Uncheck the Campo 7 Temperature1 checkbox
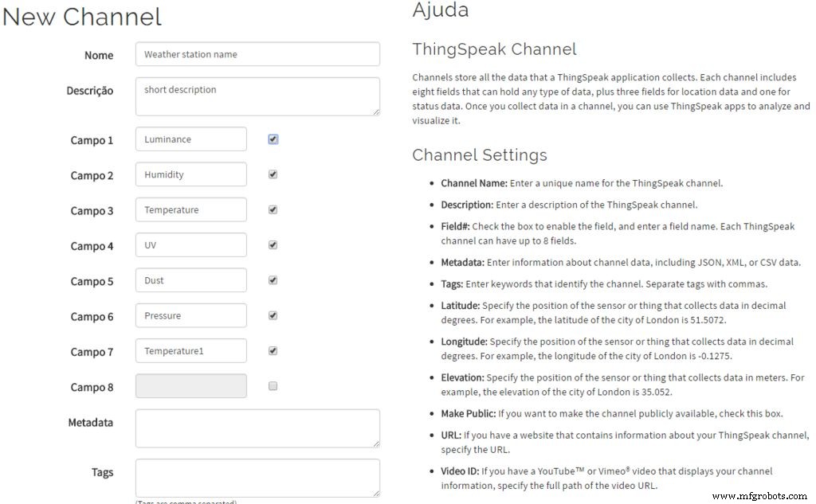816x504 pixels. [x=273, y=350]
